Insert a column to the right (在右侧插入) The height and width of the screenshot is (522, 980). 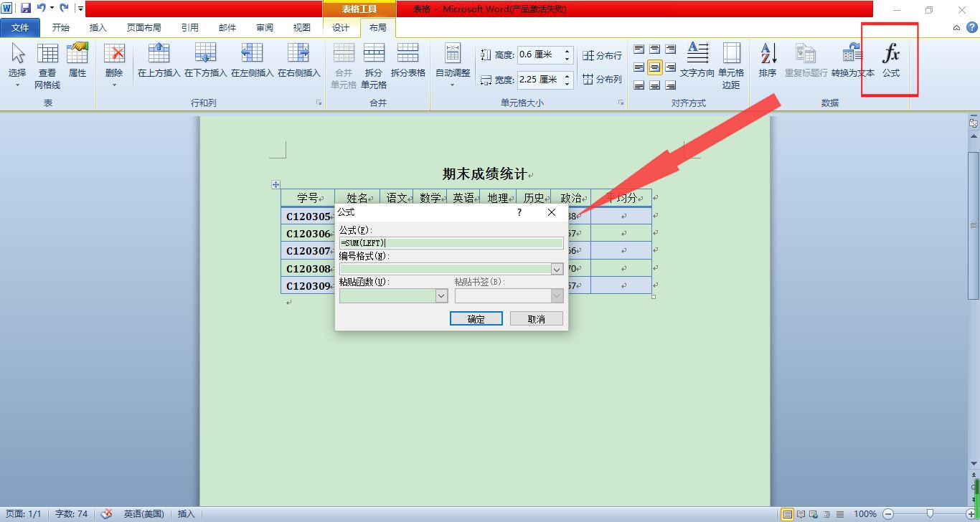pyautogui.click(x=299, y=61)
